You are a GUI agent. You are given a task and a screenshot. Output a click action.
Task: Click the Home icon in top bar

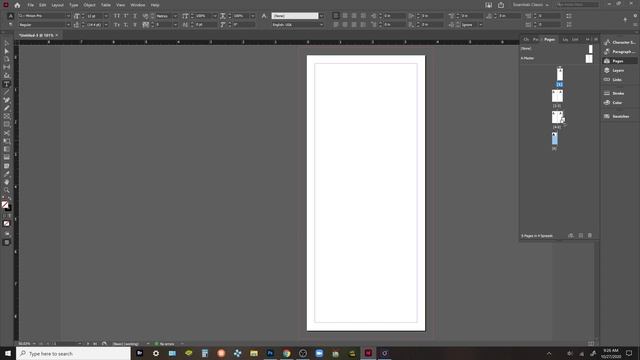(x=17, y=5)
